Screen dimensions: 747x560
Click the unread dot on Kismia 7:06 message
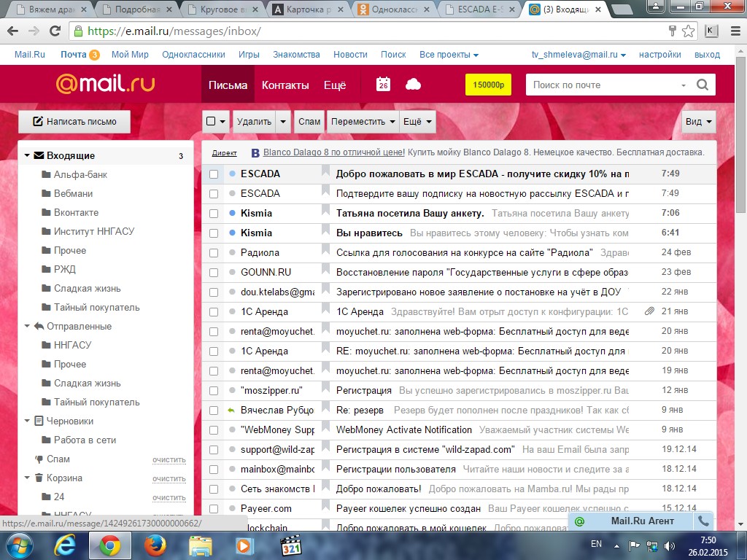coord(232,214)
